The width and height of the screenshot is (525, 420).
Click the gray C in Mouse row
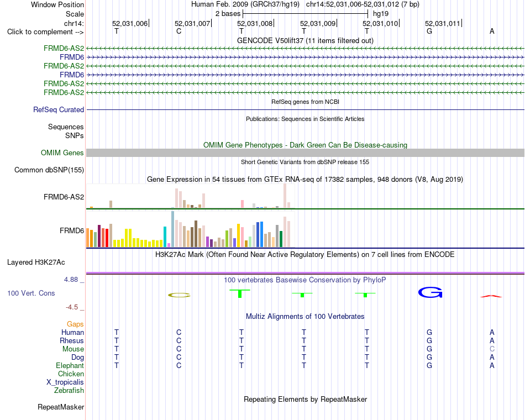(x=492, y=349)
